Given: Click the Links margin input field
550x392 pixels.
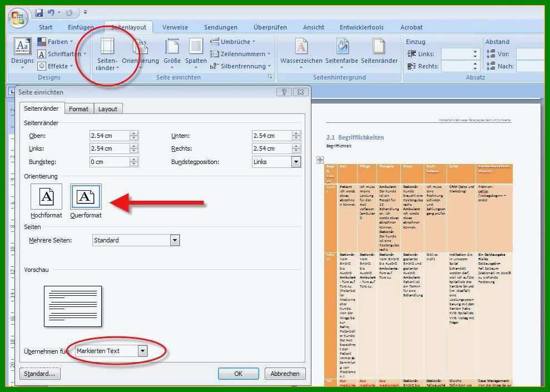Looking at the screenshot, I should tap(110, 148).
